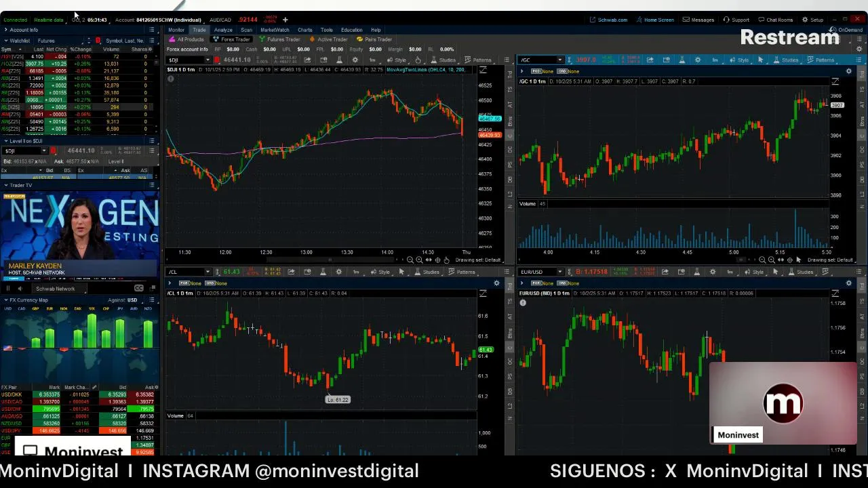868x488 pixels.
Task: Switch to the Analyze tab
Action: coord(223,30)
